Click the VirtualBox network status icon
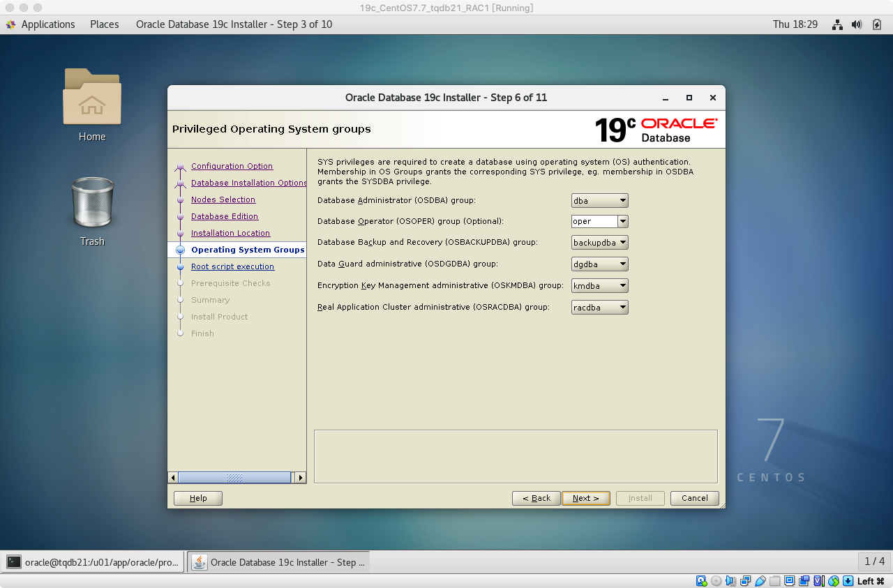Screen dimensions: 893x588 tap(746, 581)
